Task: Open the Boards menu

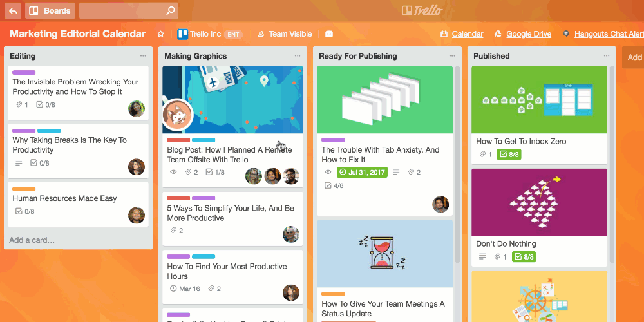Action: (50, 11)
